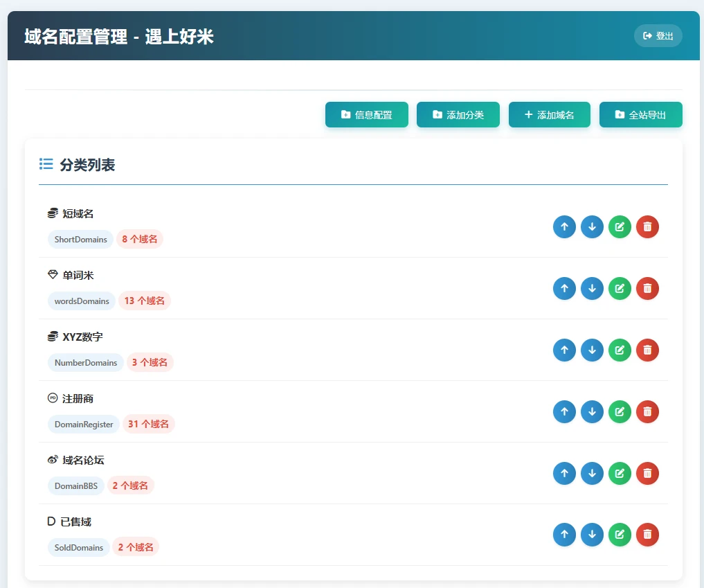The width and height of the screenshot is (704, 588).
Task: Export the whole site with 全站导出
Action: 640,115
